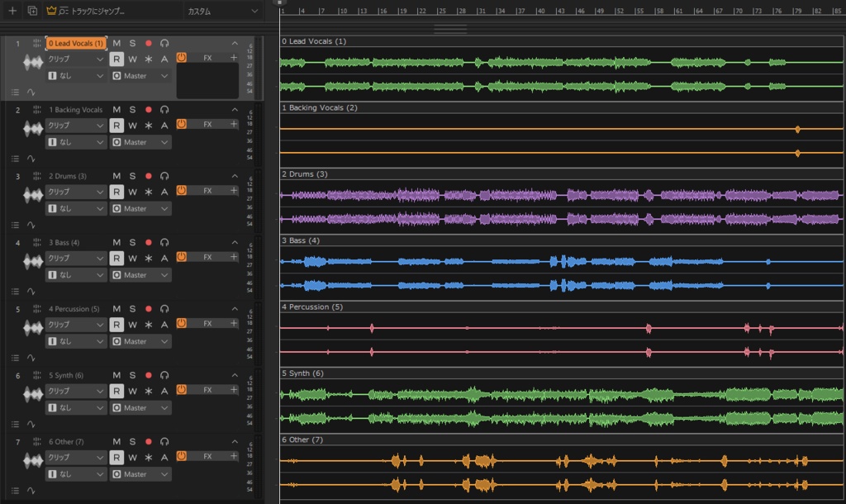This screenshot has height=504, width=846.
Task: Arm the Bass track for recording
Action: coord(149,242)
